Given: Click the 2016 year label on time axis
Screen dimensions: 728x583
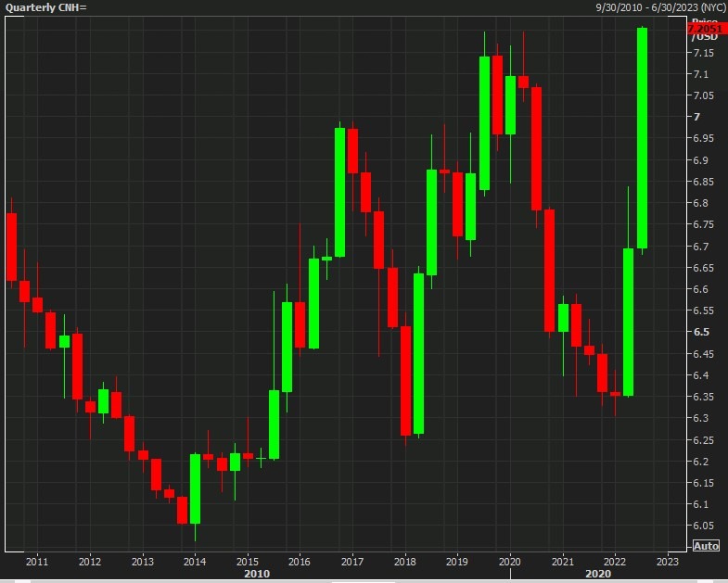Looking at the screenshot, I should (300, 562).
